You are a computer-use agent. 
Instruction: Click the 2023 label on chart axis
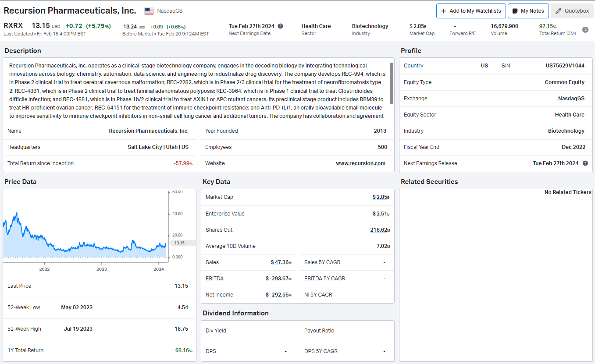click(102, 269)
